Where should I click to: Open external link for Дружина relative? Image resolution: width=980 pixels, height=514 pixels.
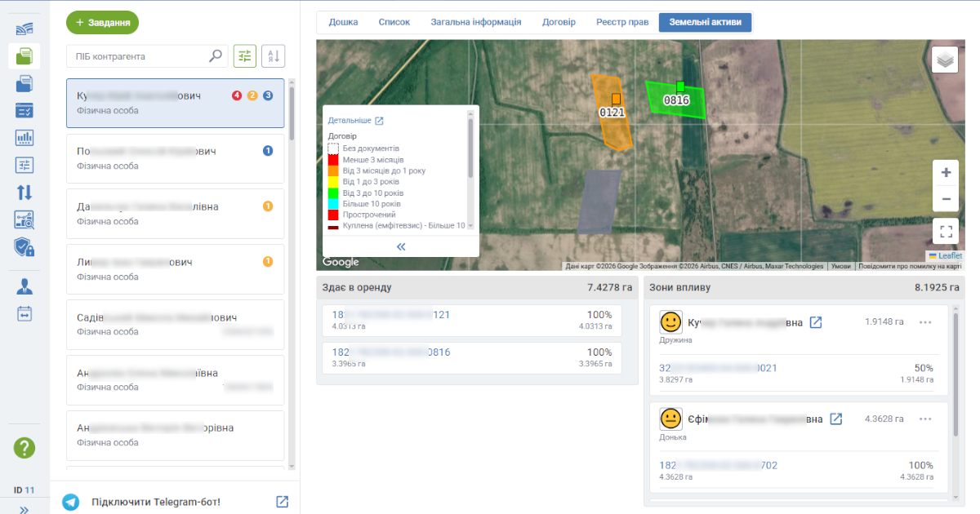pos(815,322)
